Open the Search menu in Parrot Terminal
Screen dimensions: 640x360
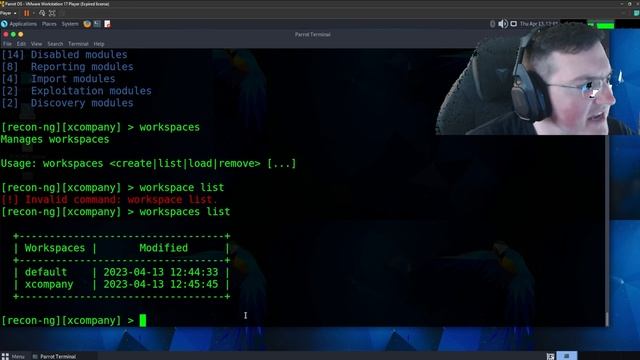[x=55, y=44]
